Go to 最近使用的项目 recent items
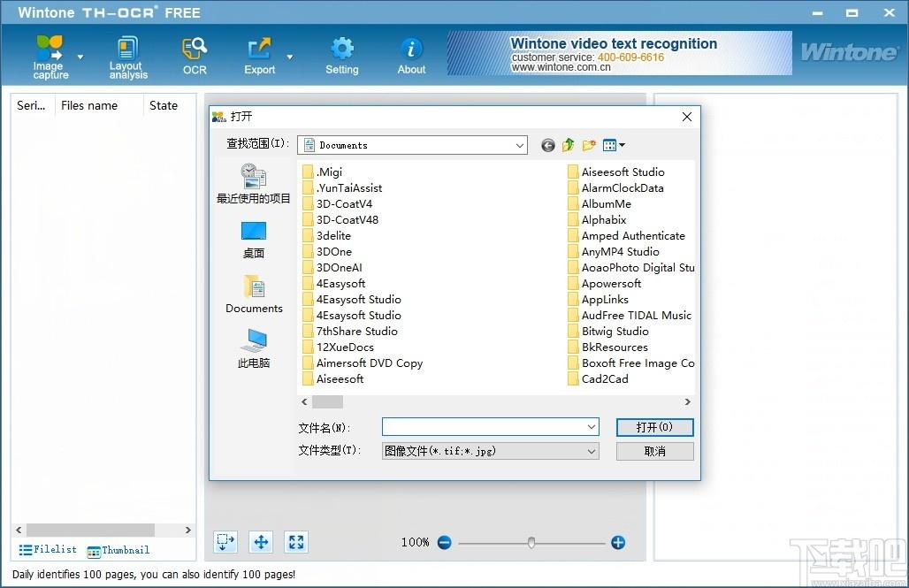 [x=254, y=184]
